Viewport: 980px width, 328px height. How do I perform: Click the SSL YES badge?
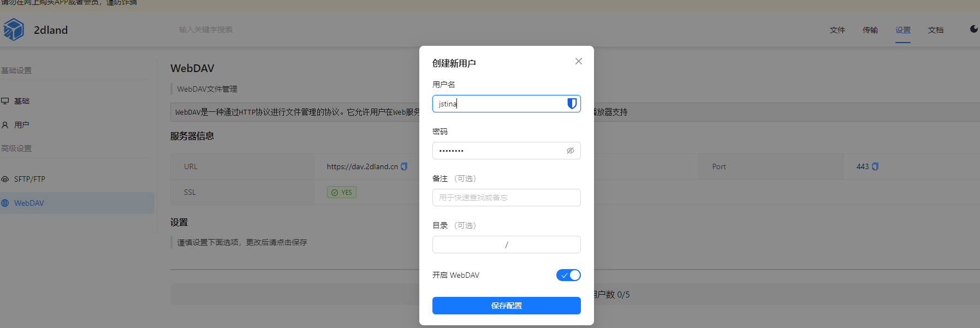[342, 192]
